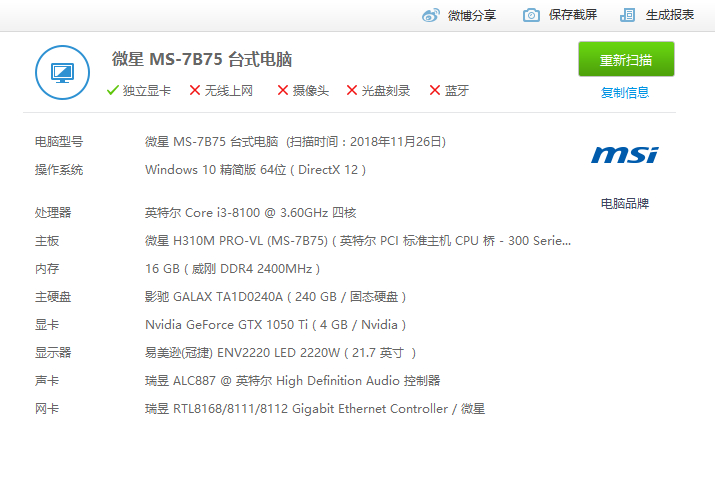Click the 内存 row label
715x500 pixels.
(x=47, y=268)
